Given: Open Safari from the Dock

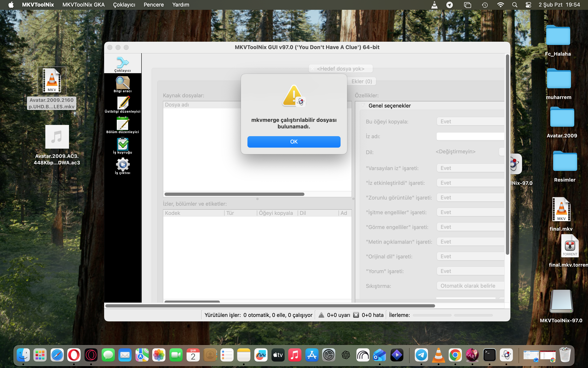Looking at the screenshot, I should pos(57,355).
